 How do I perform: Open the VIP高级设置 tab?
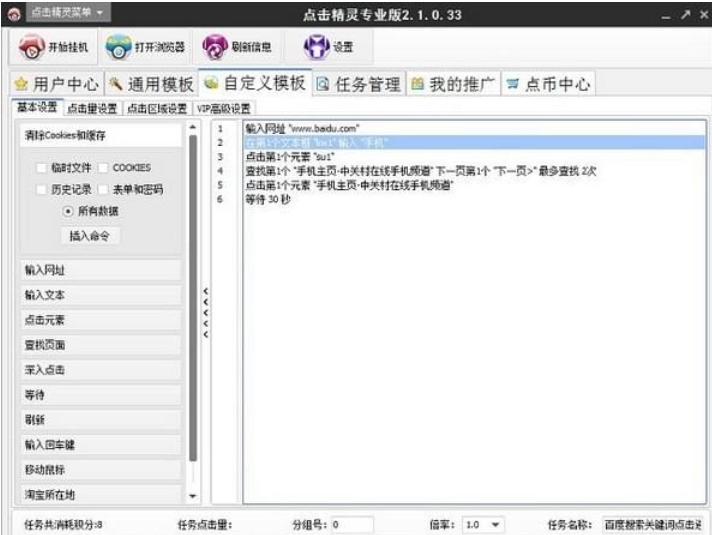[x=223, y=108]
